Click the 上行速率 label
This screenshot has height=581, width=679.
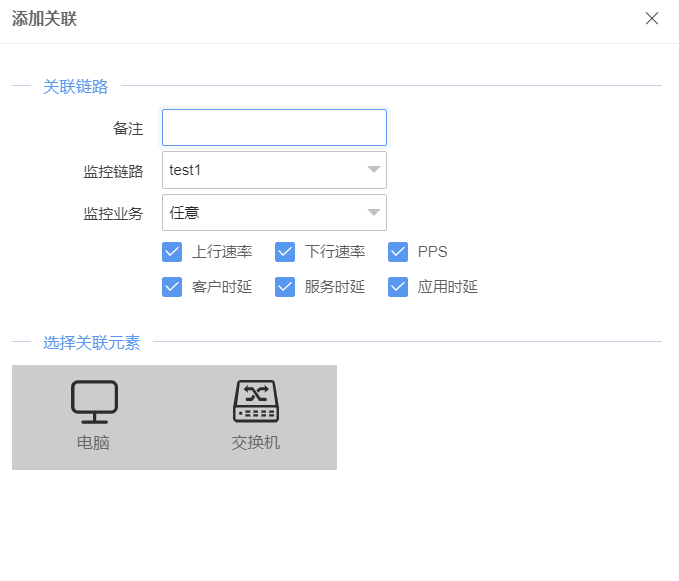222,252
